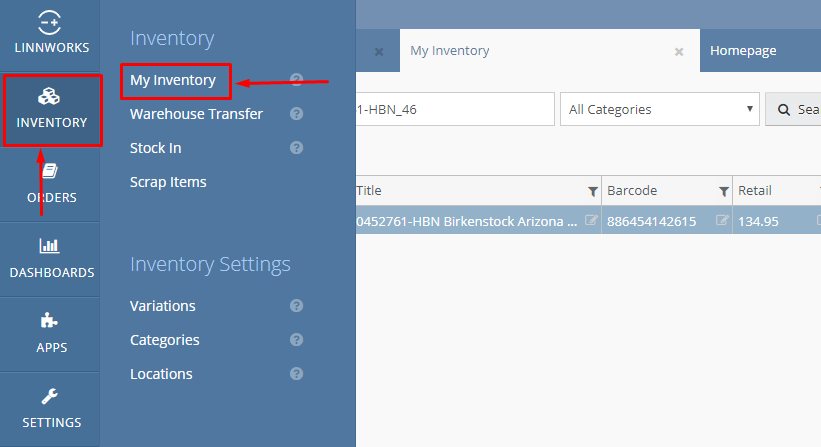The width and height of the screenshot is (821, 447).
Task: Click help icon beside Categories
Action: [x=296, y=340]
